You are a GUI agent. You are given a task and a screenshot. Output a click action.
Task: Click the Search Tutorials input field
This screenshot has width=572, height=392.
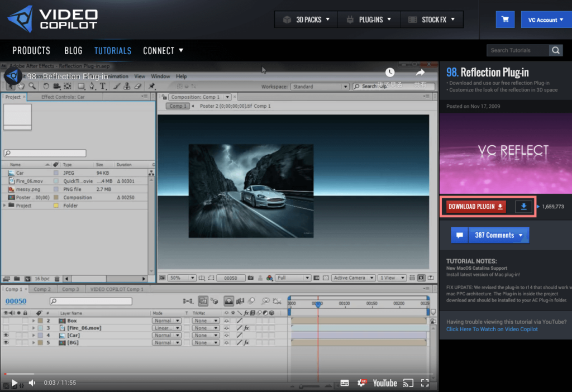[518, 50]
